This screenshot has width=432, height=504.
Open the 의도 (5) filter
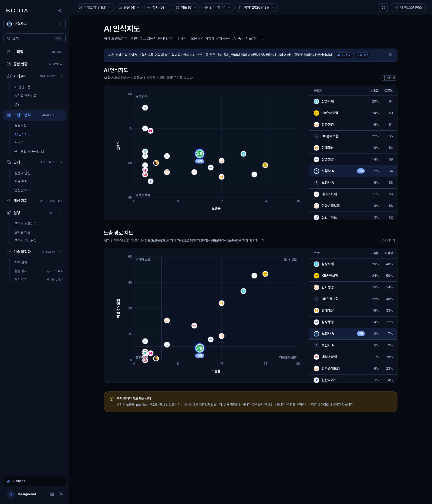click(x=186, y=8)
